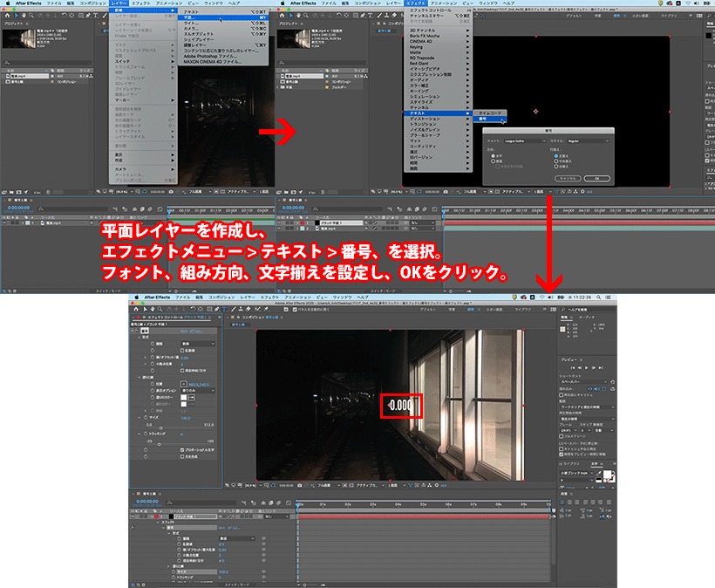The image size is (715, 588).
Task: Select the Type tool in 0.000 counter screenshot
Action: pyautogui.click(x=224, y=310)
